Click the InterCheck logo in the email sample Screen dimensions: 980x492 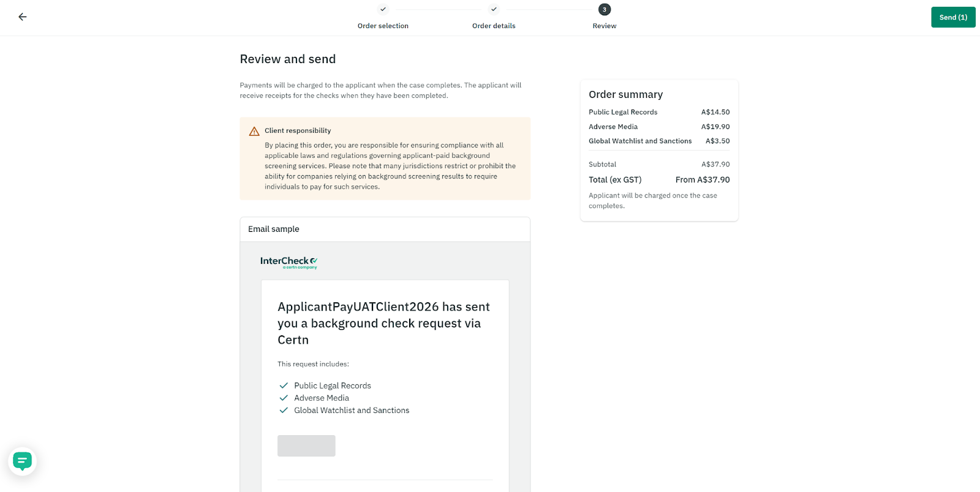tap(288, 263)
